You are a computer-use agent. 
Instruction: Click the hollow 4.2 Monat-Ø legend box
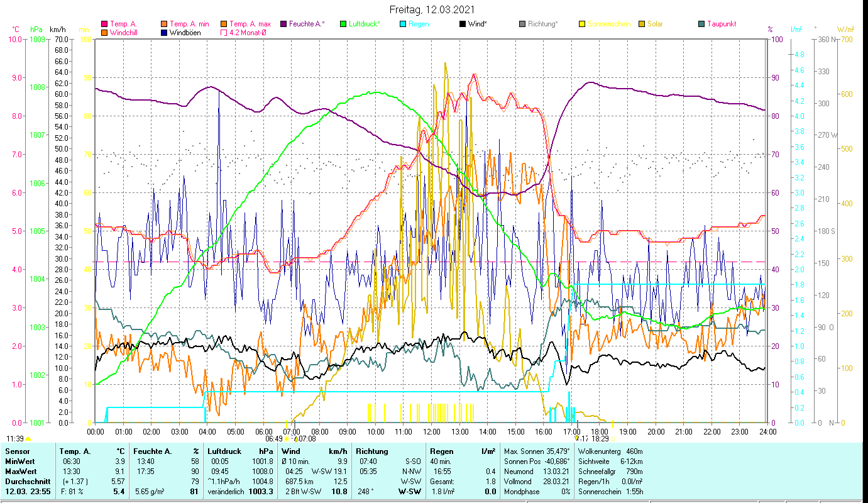point(224,33)
